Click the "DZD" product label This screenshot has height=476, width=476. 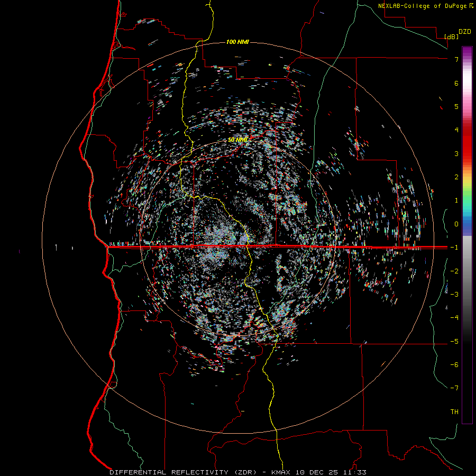tap(465, 32)
